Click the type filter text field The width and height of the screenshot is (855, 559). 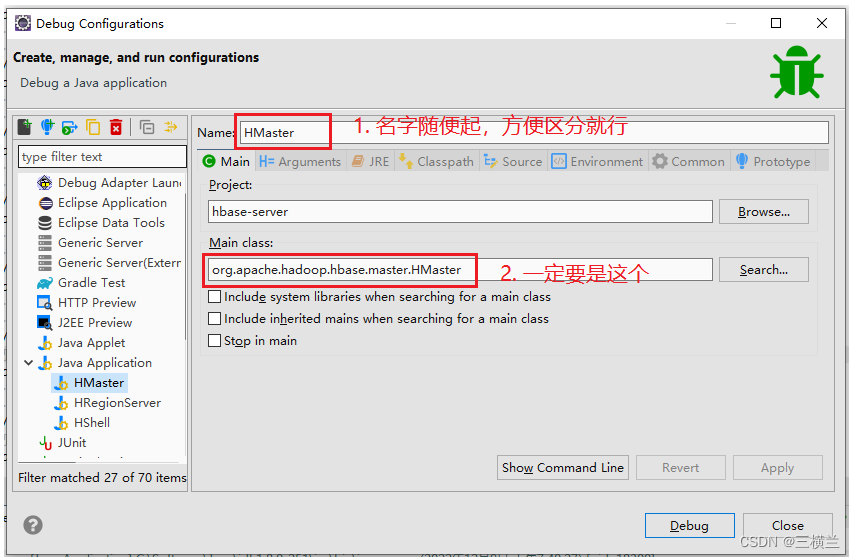[102, 157]
